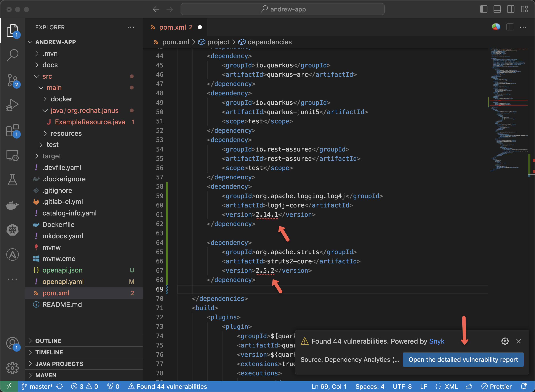Open the detailed vulnerability report
Image resolution: width=535 pixels, height=392 pixels.
coord(463,360)
